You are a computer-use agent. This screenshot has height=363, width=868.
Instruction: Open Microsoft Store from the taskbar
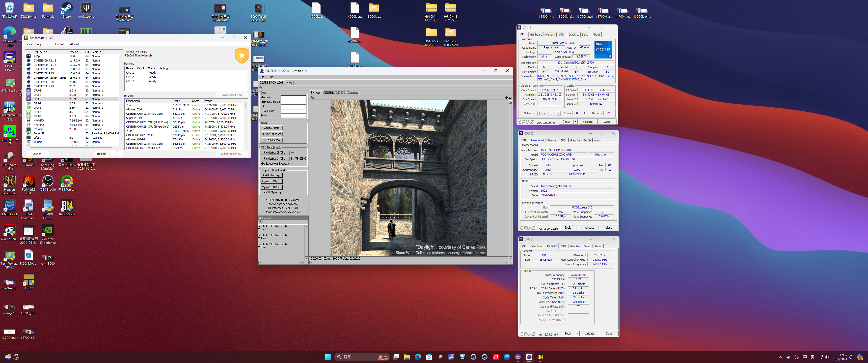429,357
